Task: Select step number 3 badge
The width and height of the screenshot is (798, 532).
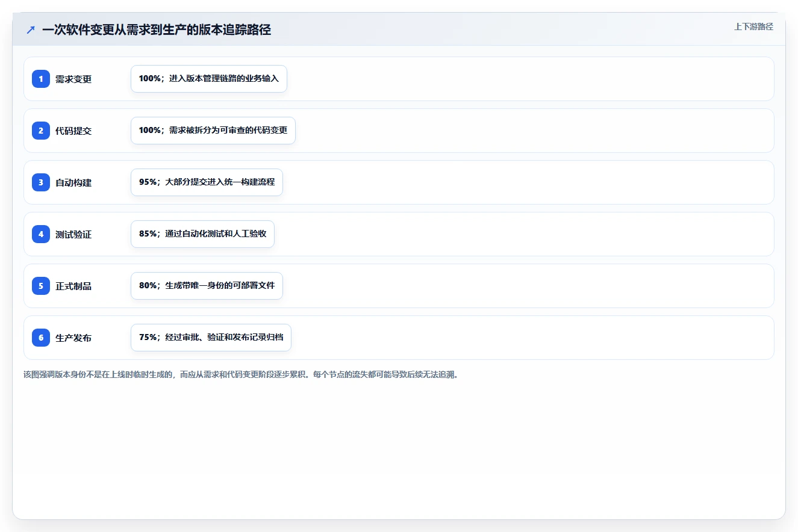Action: [41, 182]
